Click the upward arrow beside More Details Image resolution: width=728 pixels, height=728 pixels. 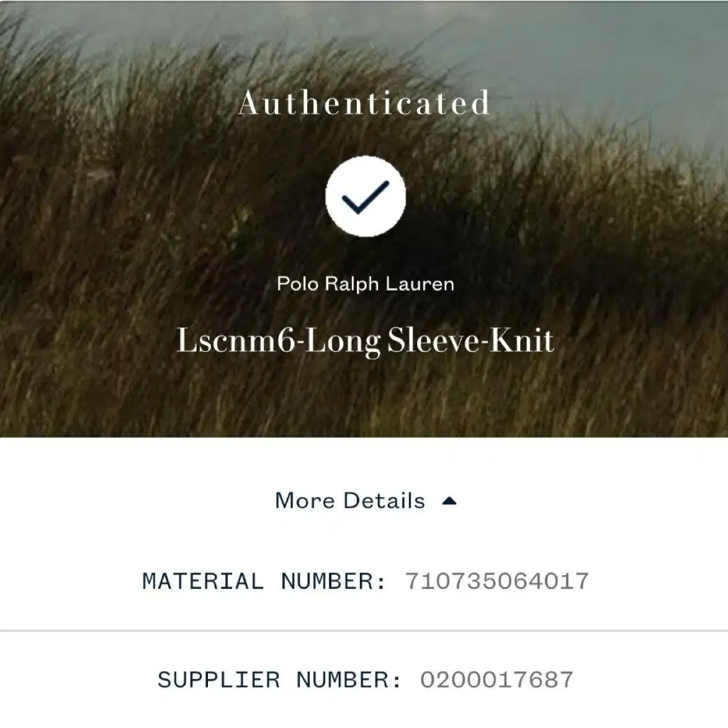click(x=449, y=501)
